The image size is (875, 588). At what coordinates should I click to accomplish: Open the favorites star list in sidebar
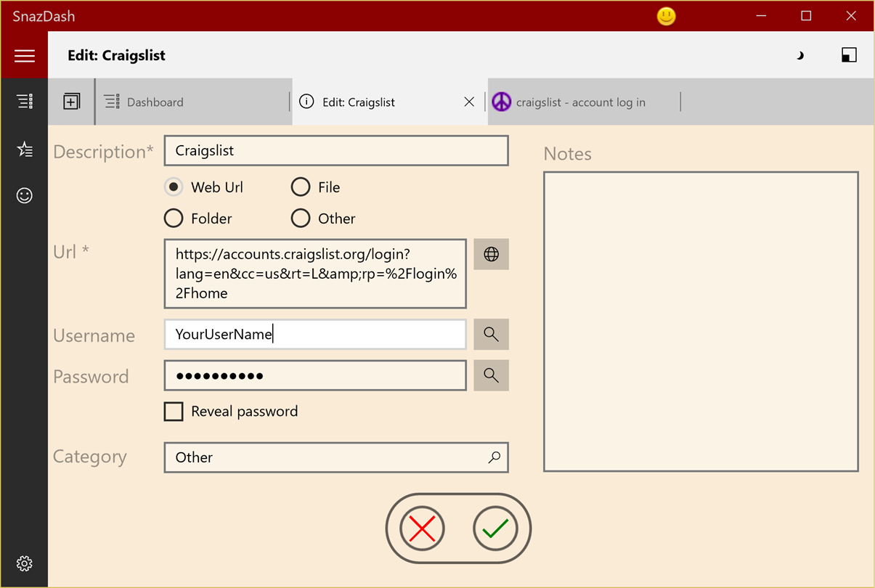point(25,149)
